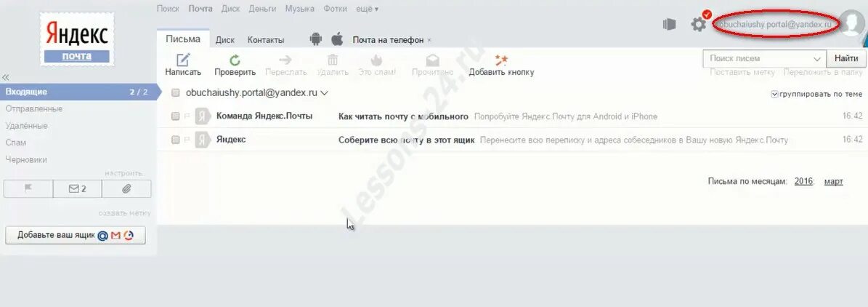Viewport: 868px width, 307px height.
Task: Click the Написать compose icon
Action: [182, 60]
